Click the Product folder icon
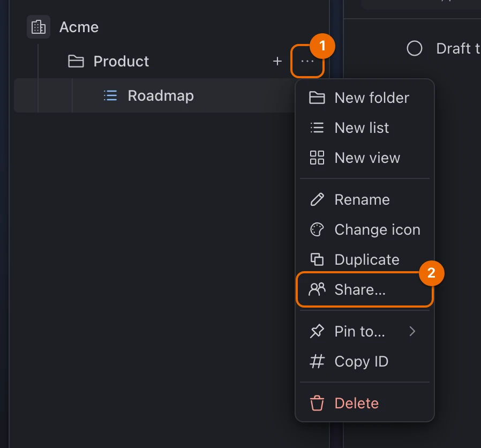This screenshot has width=481, height=448. (76, 62)
